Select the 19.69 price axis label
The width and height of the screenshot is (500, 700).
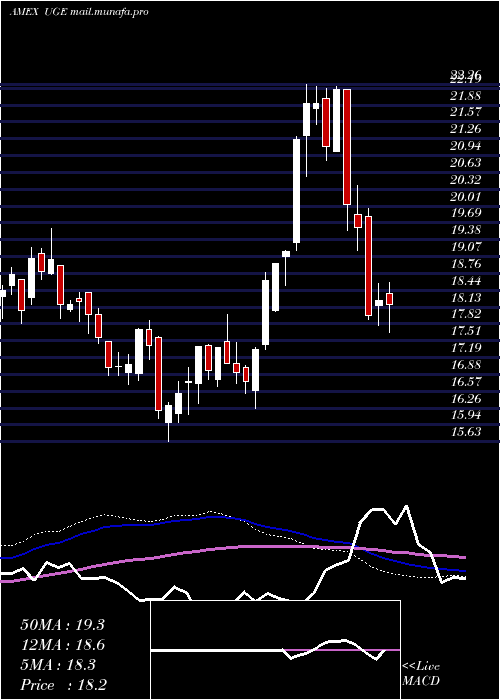[466, 213]
